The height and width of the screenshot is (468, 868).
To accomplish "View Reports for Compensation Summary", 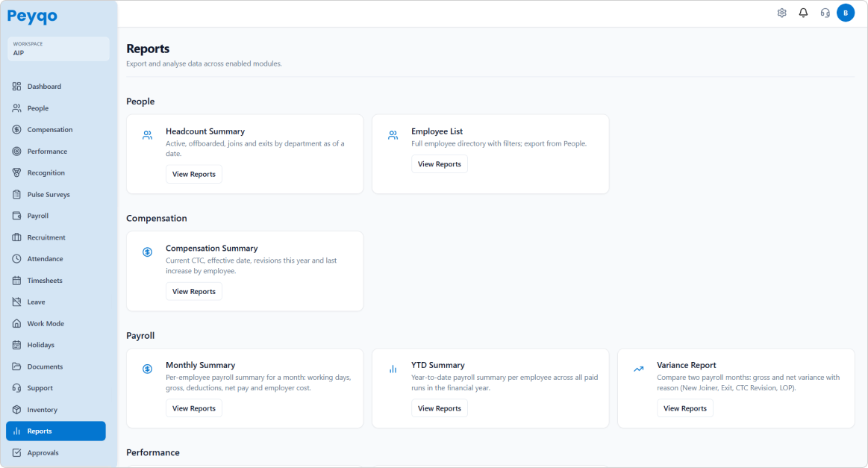I will (194, 291).
